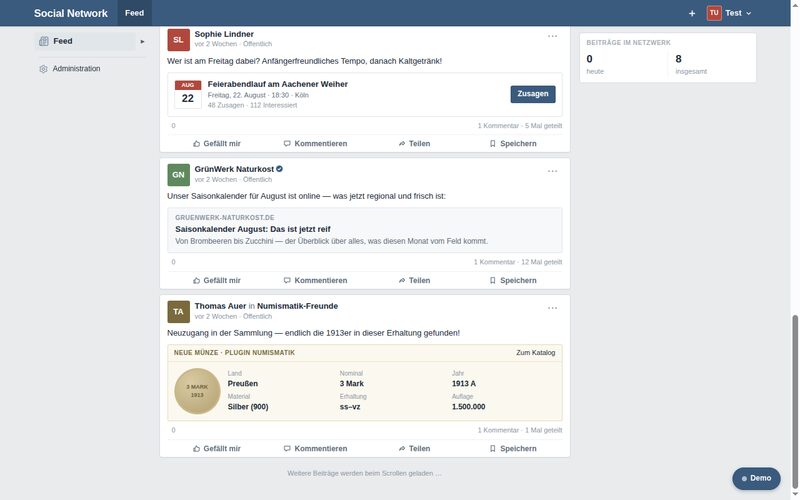Click the Zusagen button for Feierabendlauf
Image resolution: width=800 pixels, height=500 pixels.
[x=533, y=94]
